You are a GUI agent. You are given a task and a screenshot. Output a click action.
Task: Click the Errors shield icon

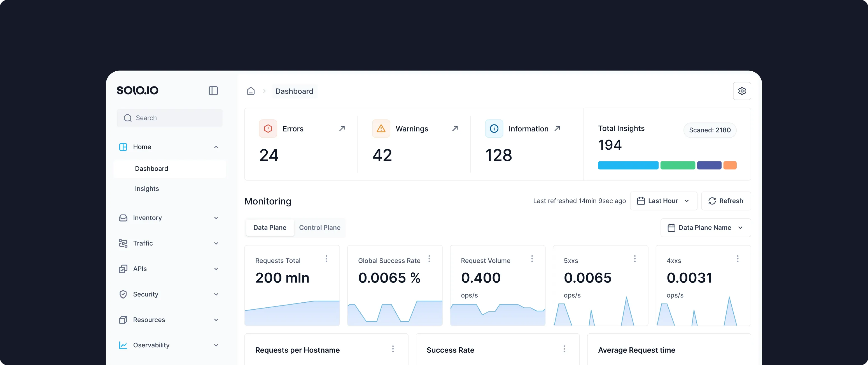coord(268,128)
